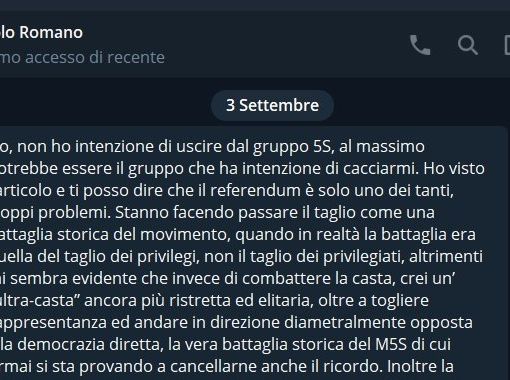The image size is (510, 380).
Task: Click the last line ending 'Inoltre la'
Action: [x=227, y=366]
